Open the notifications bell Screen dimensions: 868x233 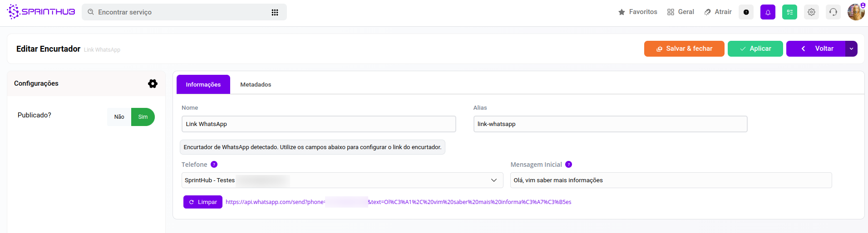coord(768,12)
